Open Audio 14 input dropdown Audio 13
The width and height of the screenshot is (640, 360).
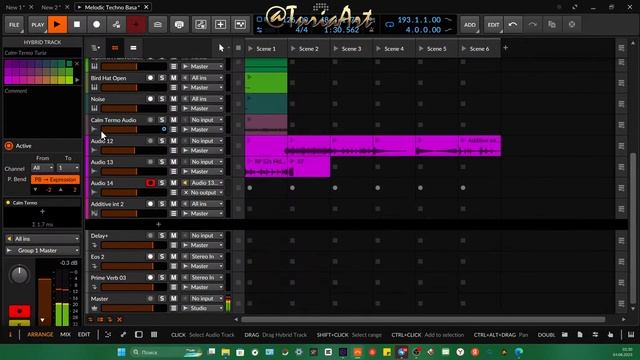[x=203, y=183]
